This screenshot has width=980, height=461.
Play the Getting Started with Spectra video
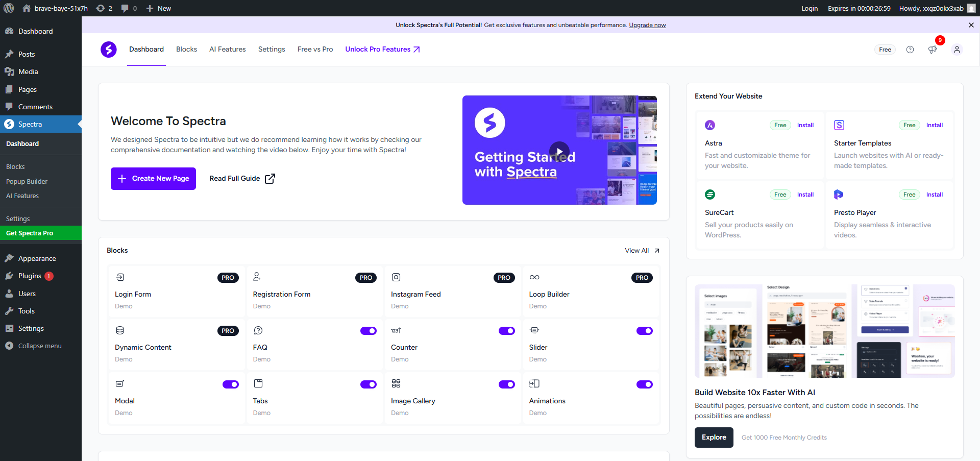point(559,151)
